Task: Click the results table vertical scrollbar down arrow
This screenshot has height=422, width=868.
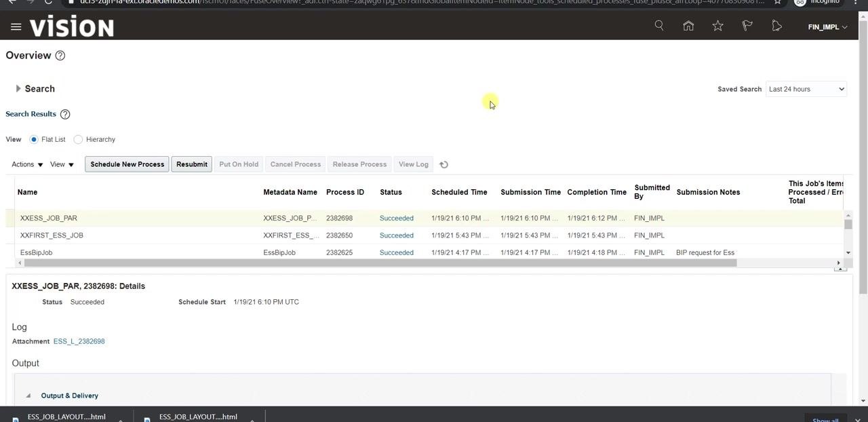Action: (x=848, y=253)
